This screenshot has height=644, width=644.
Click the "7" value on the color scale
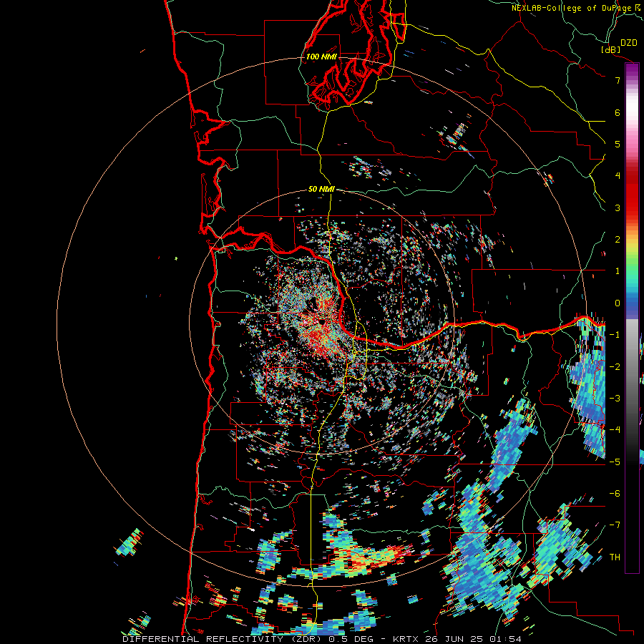pos(618,80)
